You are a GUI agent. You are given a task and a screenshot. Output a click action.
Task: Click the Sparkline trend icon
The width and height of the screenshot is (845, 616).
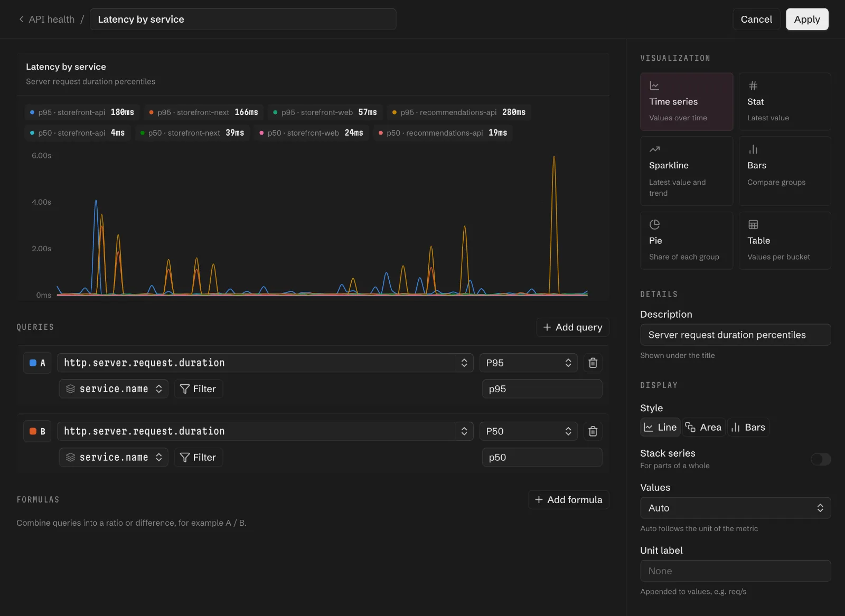[654, 149]
